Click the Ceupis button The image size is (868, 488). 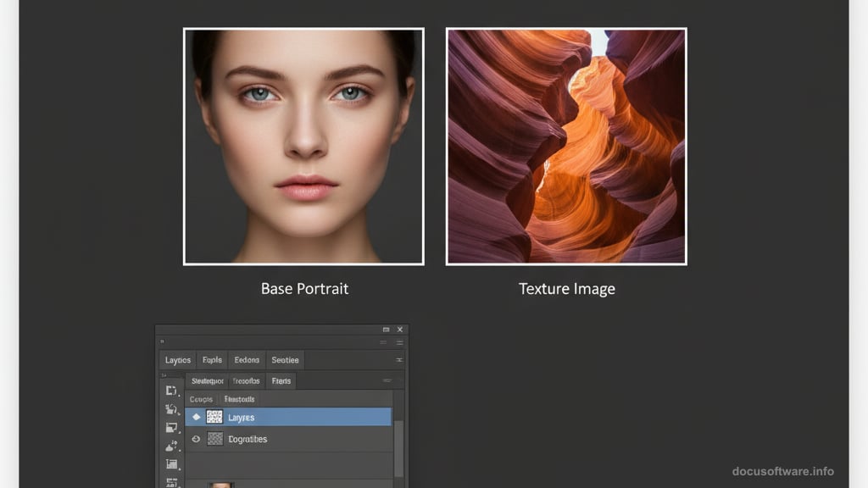coord(201,399)
